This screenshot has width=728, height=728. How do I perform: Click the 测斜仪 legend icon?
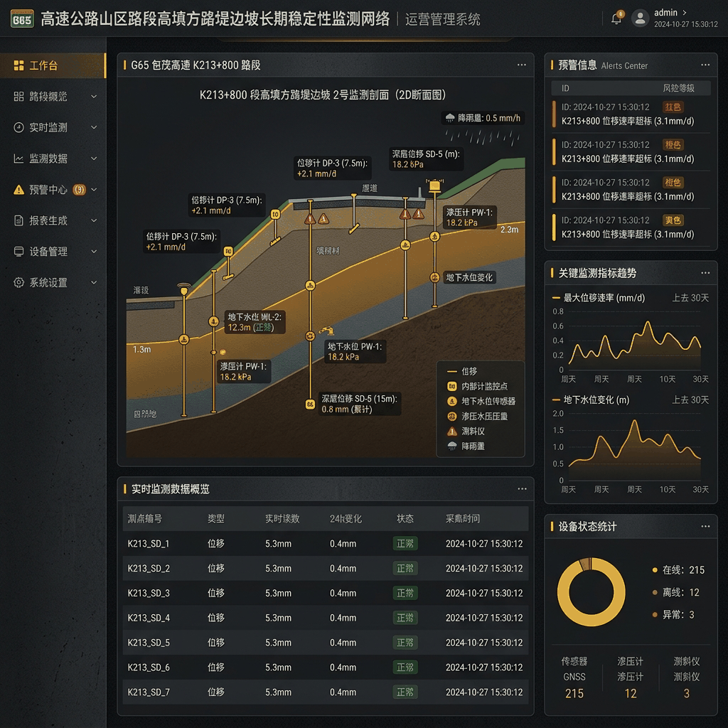point(451,432)
